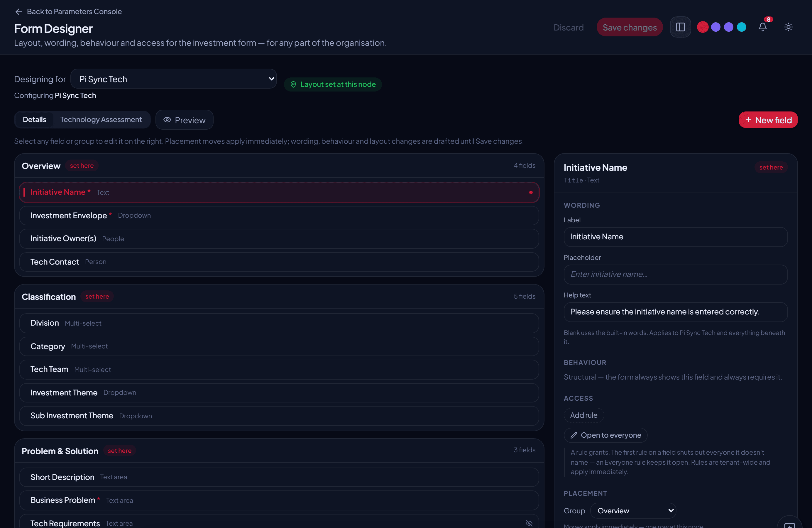The width and height of the screenshot is (812, 528).
Task: Select the Overview group header
Action: (x=279, y=166)
